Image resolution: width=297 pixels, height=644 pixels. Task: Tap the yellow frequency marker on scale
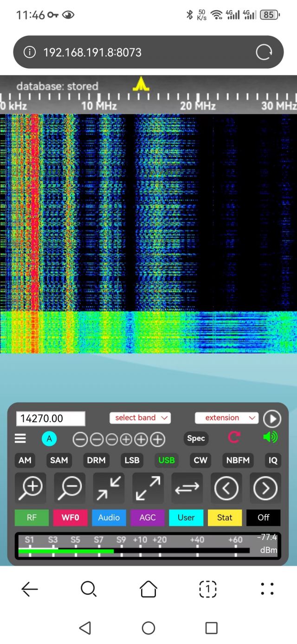[x=140, y=84]
